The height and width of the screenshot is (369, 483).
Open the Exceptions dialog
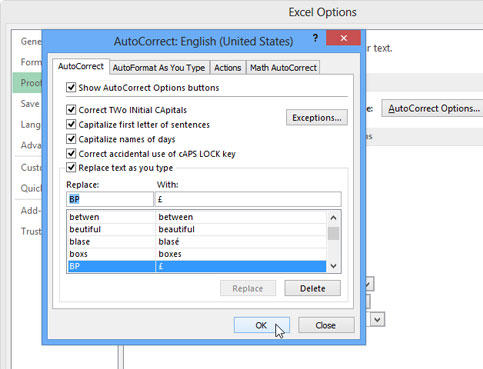pyautogui.click(x=317, y=118)
